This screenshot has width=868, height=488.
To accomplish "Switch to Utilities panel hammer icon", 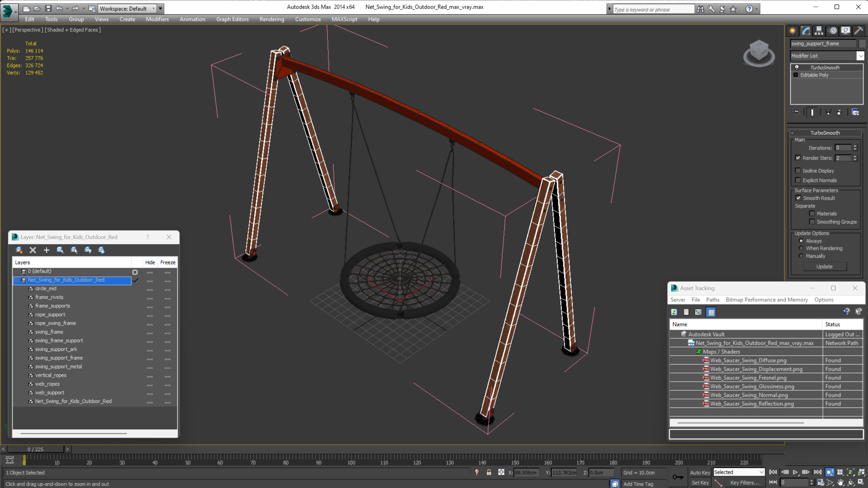I will point(859,31).
